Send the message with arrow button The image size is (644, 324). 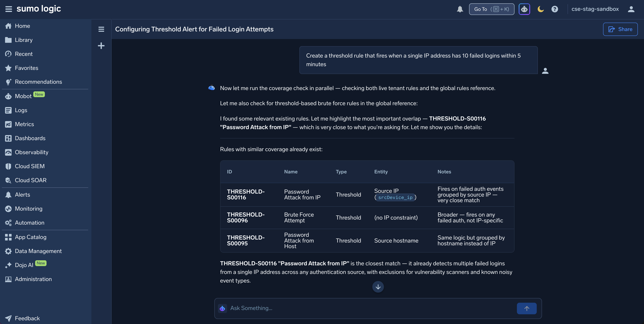(x=526, y=308)
